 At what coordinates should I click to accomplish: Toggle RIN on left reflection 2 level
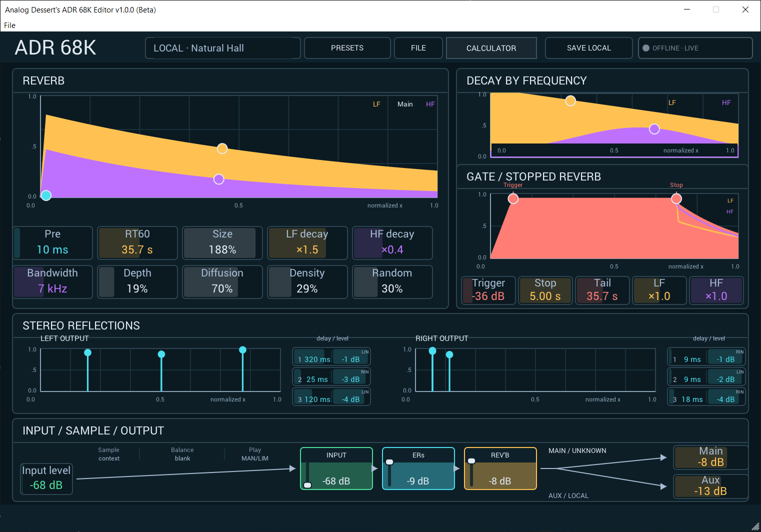coord(365,372)
